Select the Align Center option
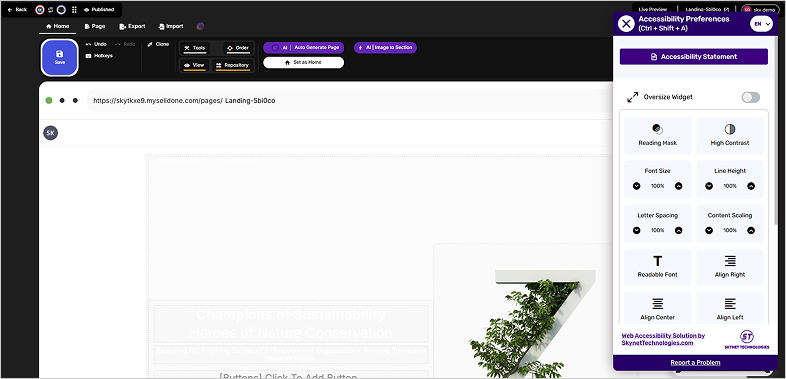This screenshot has height=379, width=786. [x=658, y=308]
